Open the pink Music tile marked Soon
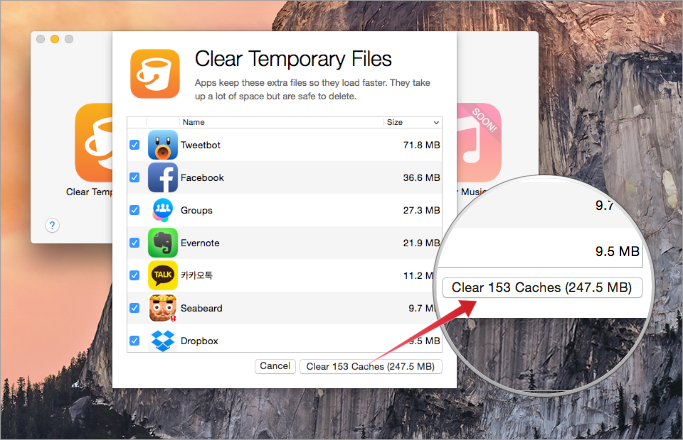Screen dimensions: 683x440 click(x=479, y=142)
